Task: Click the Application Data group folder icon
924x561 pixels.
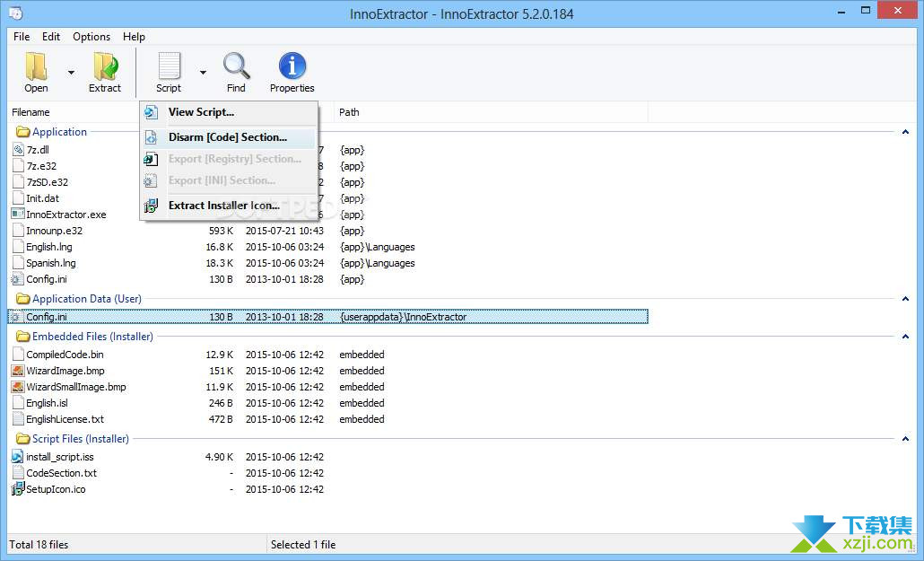Action: [23, 299]
